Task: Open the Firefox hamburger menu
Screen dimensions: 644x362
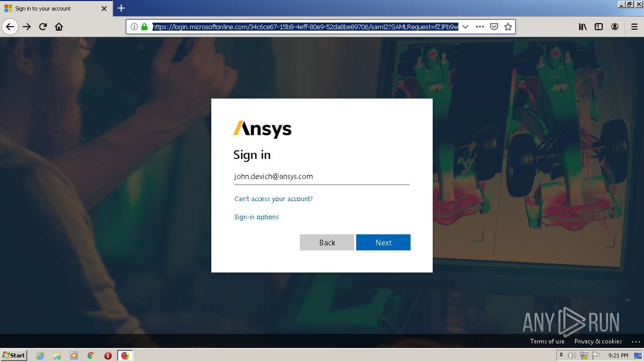Action: coord(634,27)
